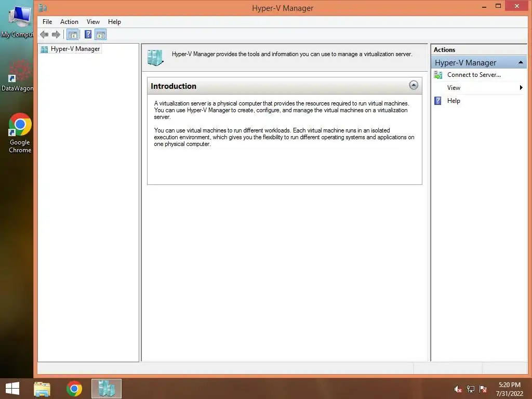532x399 pixels.
Task: Click the Actions pane header
Action: [478, 49]
